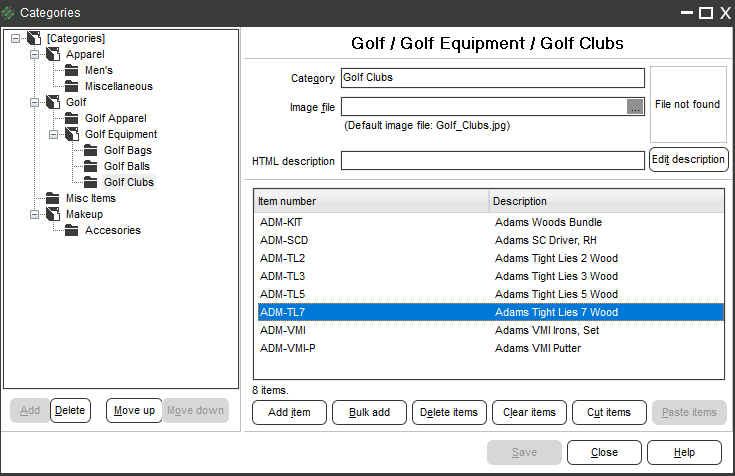Click the Adams VMI Putter description cell
This screenshot has height=476, width=735.
coord(538,348)
